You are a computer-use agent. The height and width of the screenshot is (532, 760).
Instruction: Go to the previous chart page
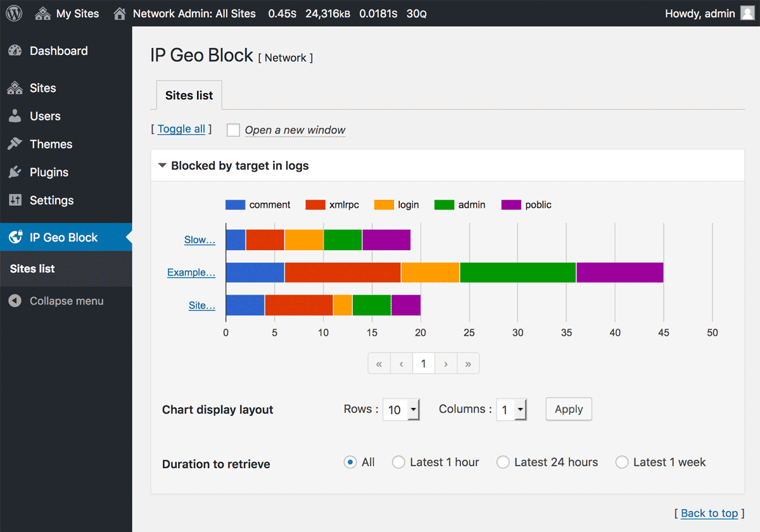click(x=402, y=364)
